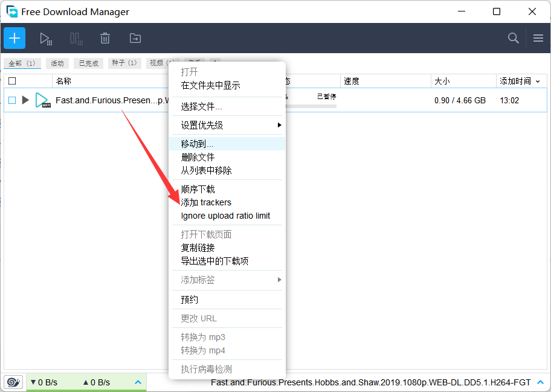Click the move-to-folder toolbar icon
Viewport: 551px width, 392px height.
135,38
